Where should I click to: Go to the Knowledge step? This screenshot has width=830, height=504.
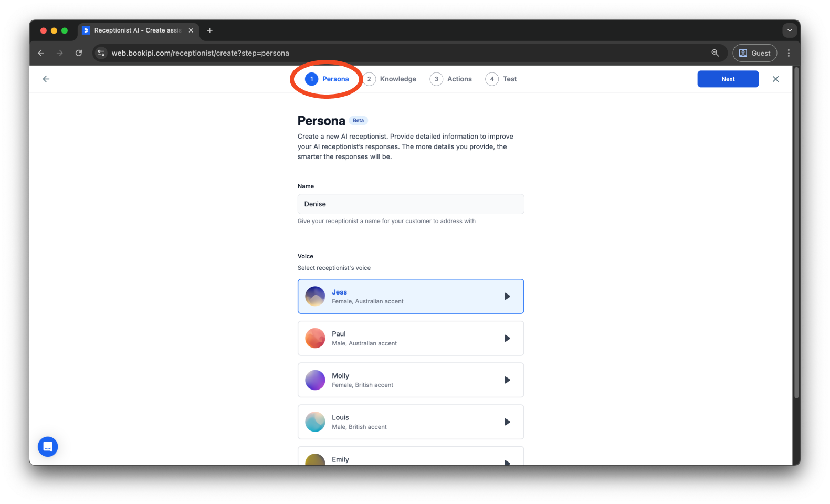(x=390, y=79)
